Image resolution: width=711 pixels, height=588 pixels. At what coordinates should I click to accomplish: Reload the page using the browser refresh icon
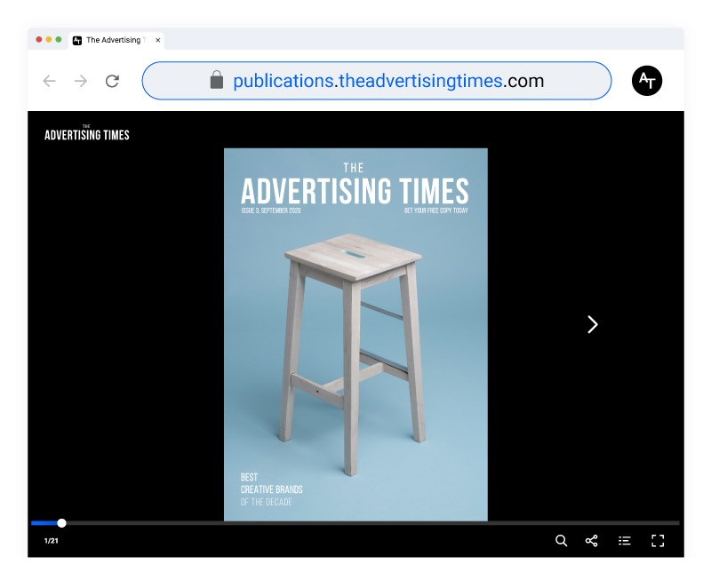pyautogui.click(x=112, y=81)
